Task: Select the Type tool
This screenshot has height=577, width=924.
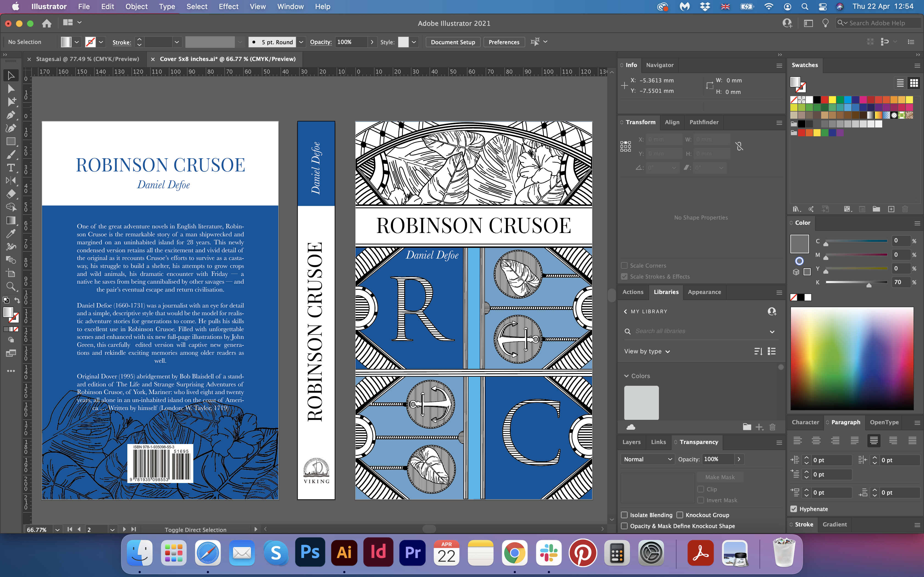Action: coord(11,168)
